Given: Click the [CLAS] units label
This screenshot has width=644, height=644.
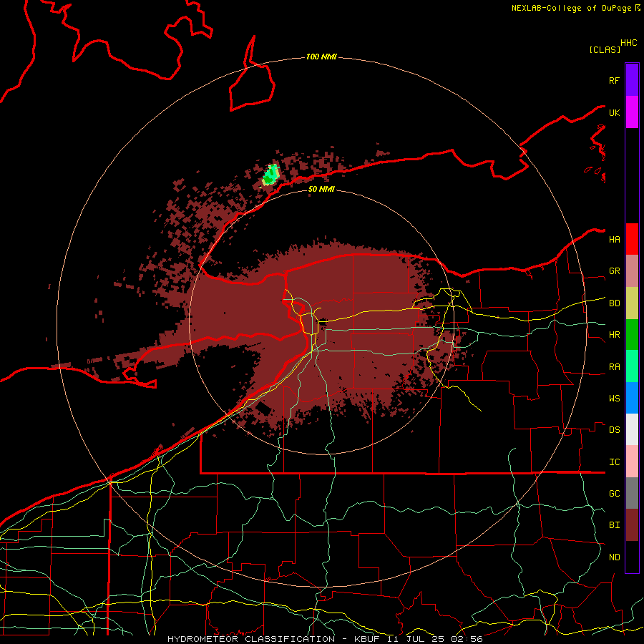Looking at the screenshot, I should click(x=605, y=49).
